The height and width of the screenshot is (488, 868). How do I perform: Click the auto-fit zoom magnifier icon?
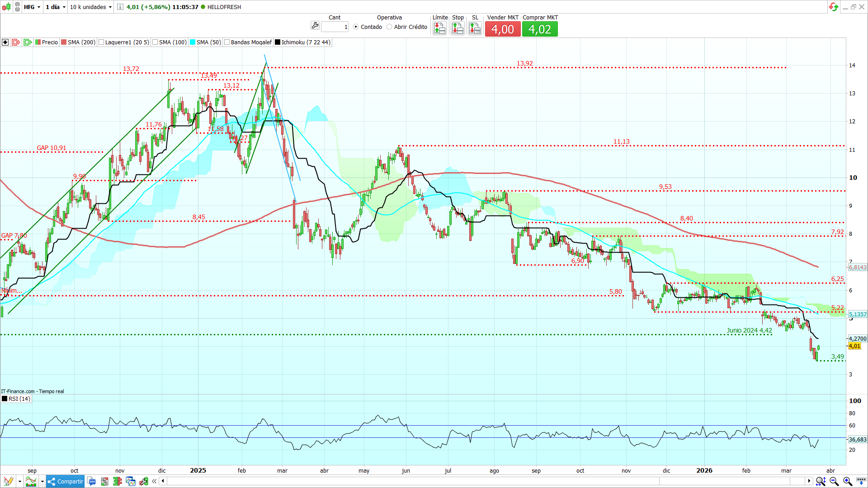click(x=821, y=481)
